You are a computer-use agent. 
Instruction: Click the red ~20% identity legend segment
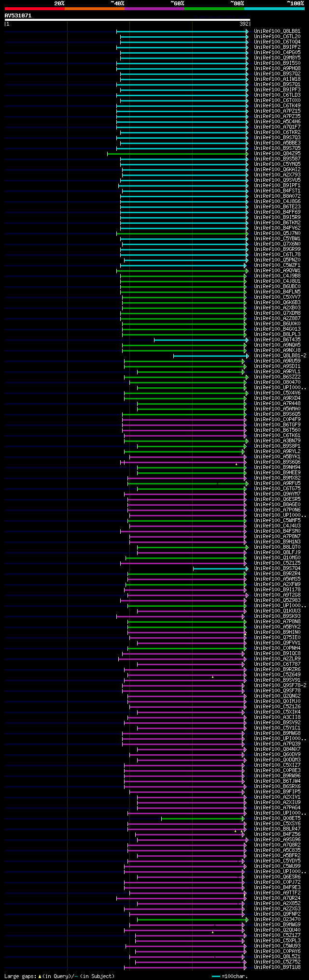tap(34, 9)
